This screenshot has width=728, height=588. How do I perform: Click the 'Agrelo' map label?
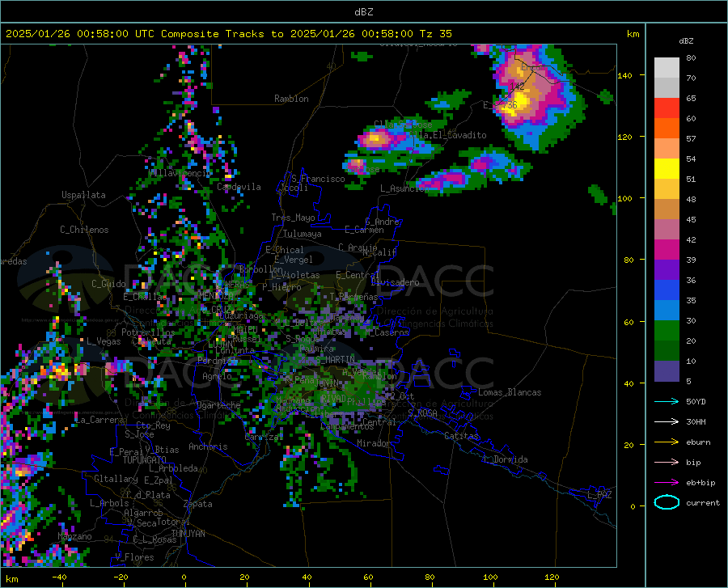(217, 376)
